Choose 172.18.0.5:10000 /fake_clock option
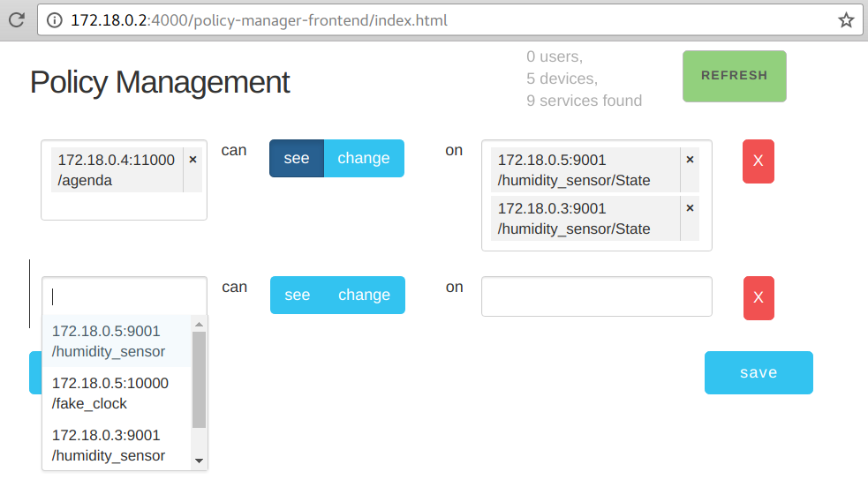This screenshot has height=487, width=868. point(110,393)
